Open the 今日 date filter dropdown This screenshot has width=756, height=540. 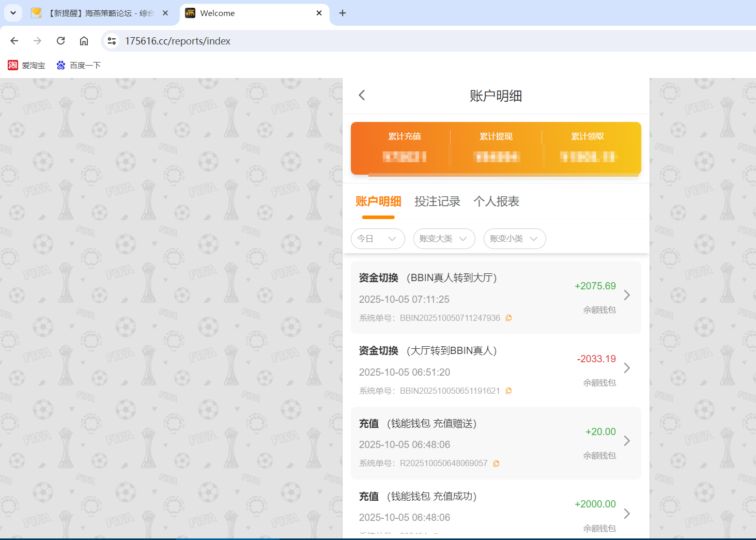click(378, 239)
